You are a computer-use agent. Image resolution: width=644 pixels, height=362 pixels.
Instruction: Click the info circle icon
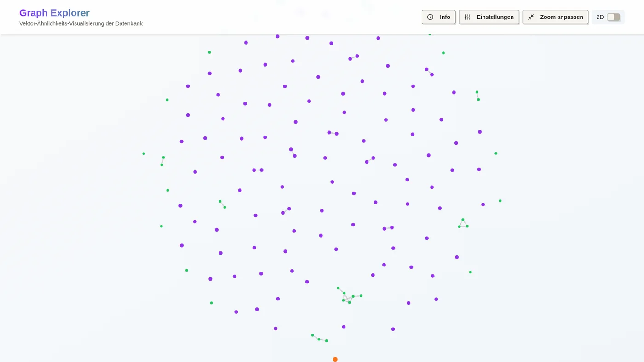coord(430,17)
